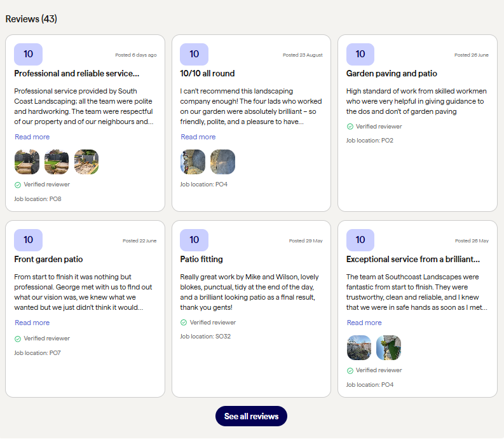Screen dimensions: 504x439
Task: View second photo in 10/10 all round review
Action: pos(222,162)
